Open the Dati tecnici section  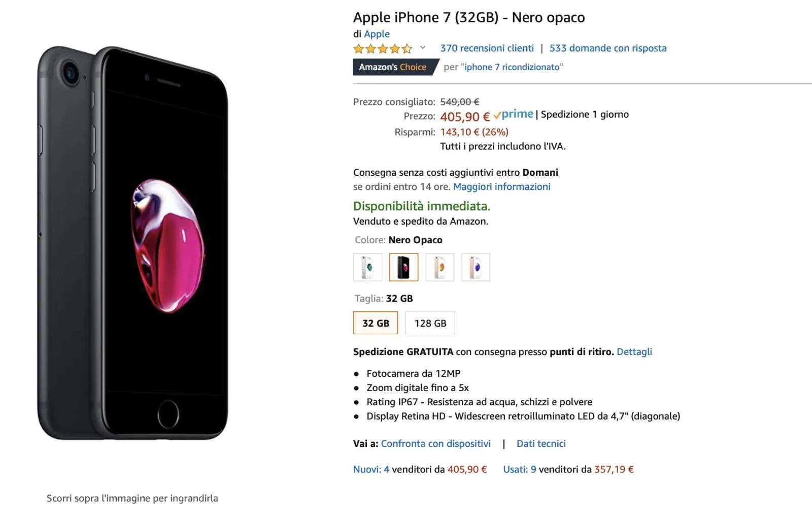pyautogui.click(x=540, y=443)
